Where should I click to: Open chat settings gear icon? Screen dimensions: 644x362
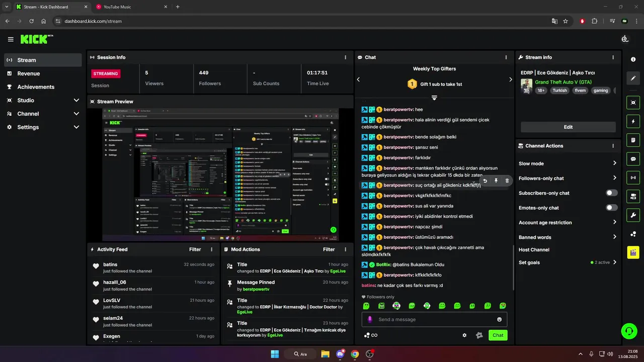(x=464, y=335)
